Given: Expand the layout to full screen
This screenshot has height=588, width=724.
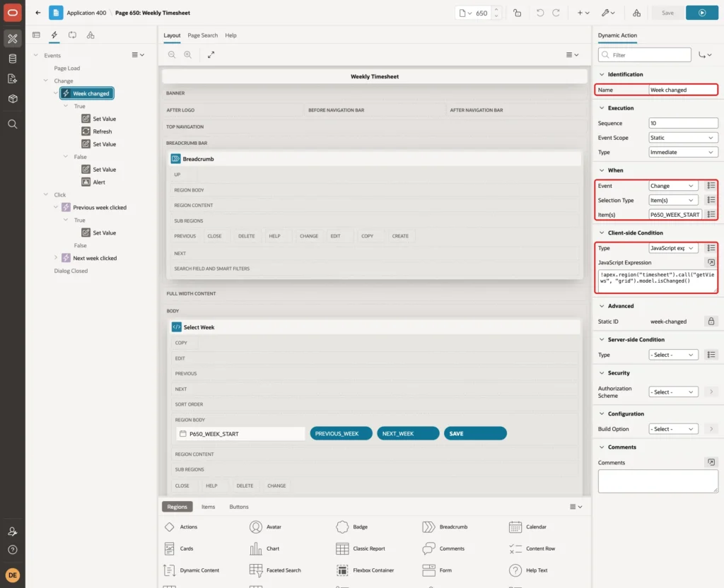Looking at the screenshot, I should pyautogui.click(x=211, y=55).
